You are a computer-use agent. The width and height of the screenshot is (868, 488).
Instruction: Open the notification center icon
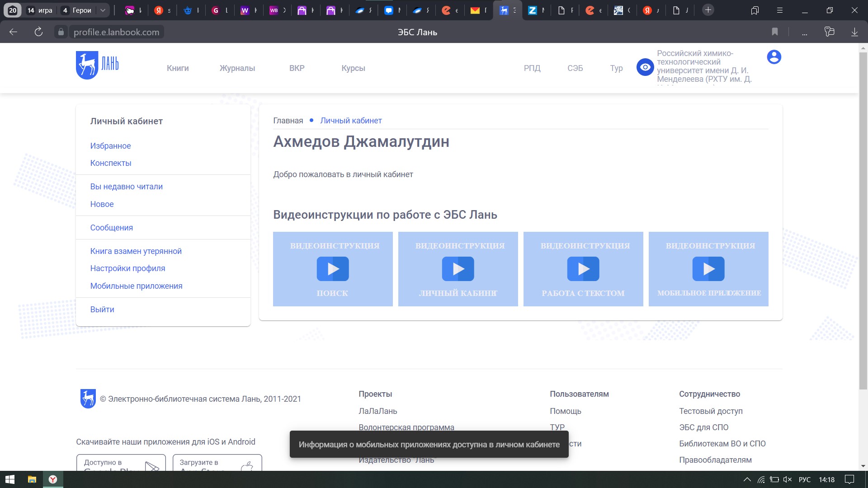click(849, 479)
